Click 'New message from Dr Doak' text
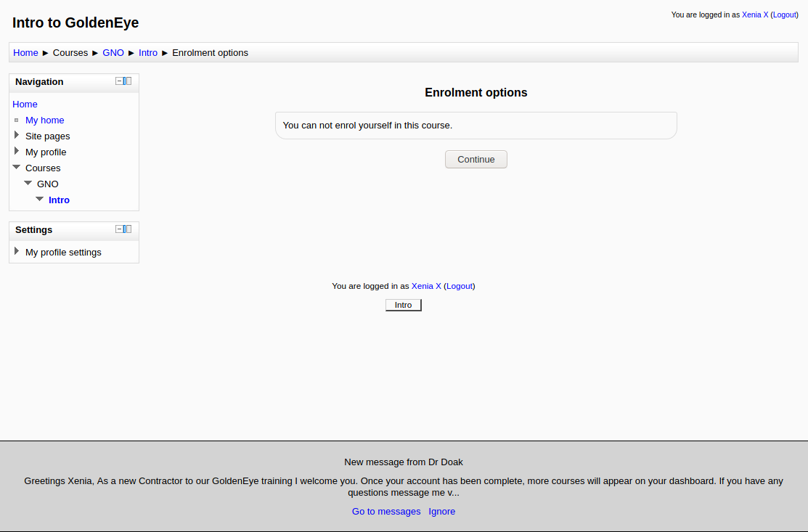 pyautogui.click(x=404, y=462)
